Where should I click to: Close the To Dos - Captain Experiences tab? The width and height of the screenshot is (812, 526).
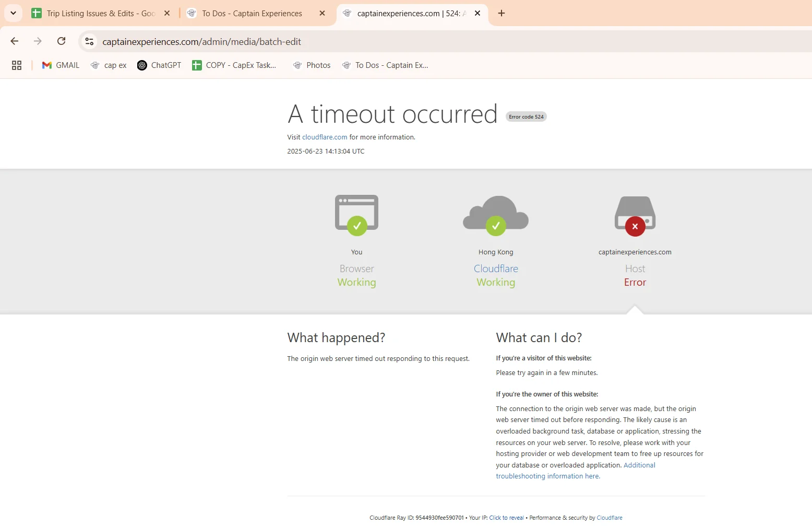[323, 14]
